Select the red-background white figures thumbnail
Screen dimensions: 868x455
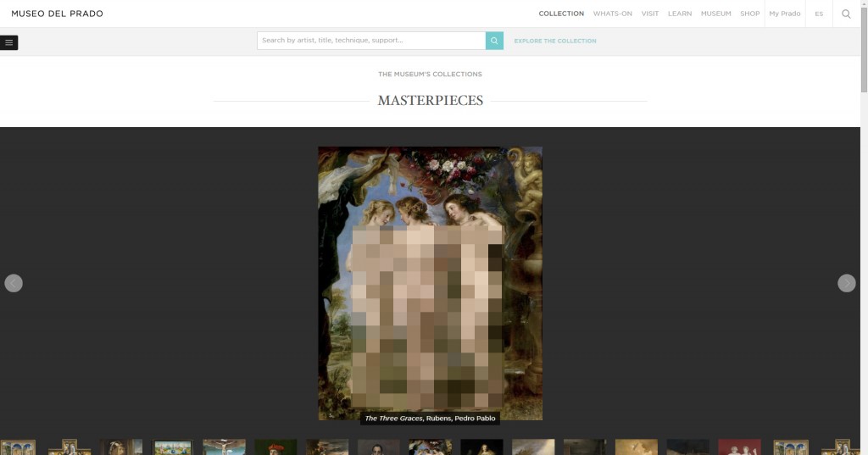(x=739, y=447)
